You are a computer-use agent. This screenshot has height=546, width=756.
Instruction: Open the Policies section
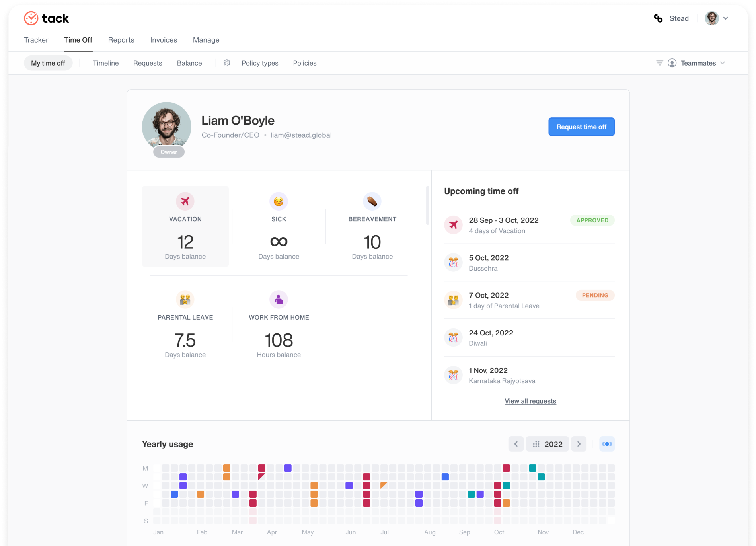305,63
